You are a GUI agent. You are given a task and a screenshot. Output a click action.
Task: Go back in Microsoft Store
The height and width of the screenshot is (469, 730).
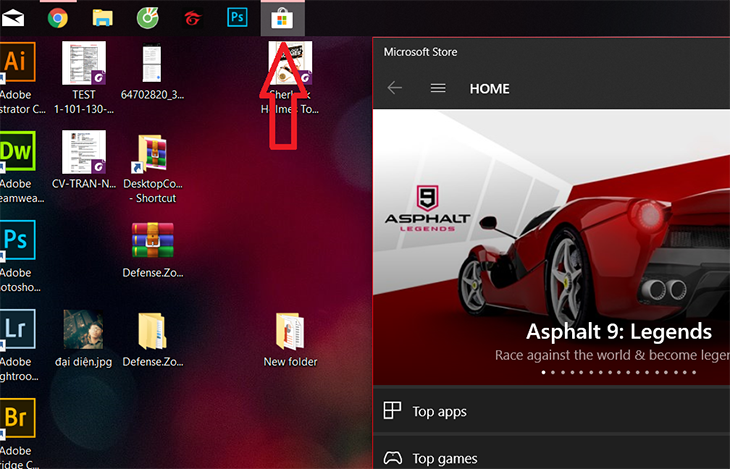click(395, 88)
